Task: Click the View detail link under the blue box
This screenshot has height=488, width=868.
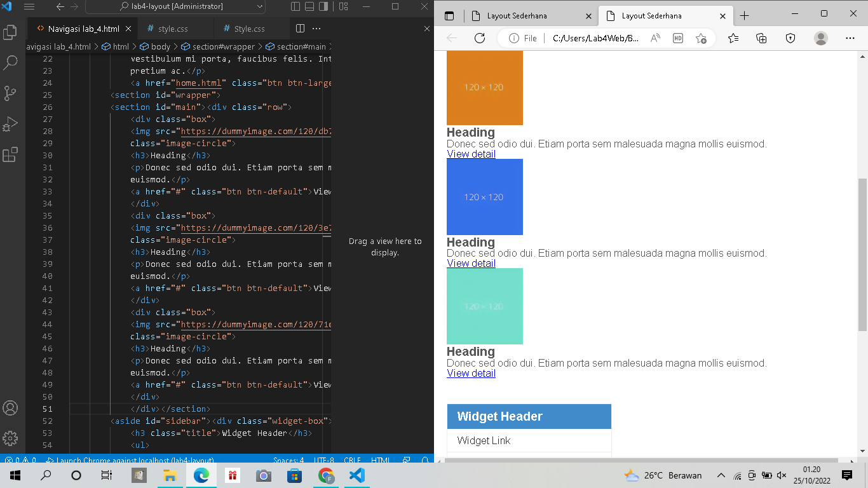Action: click(471, 263)
